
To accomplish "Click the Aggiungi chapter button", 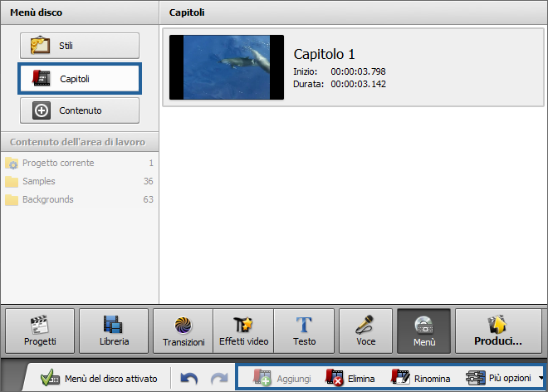I will point(281,379).
